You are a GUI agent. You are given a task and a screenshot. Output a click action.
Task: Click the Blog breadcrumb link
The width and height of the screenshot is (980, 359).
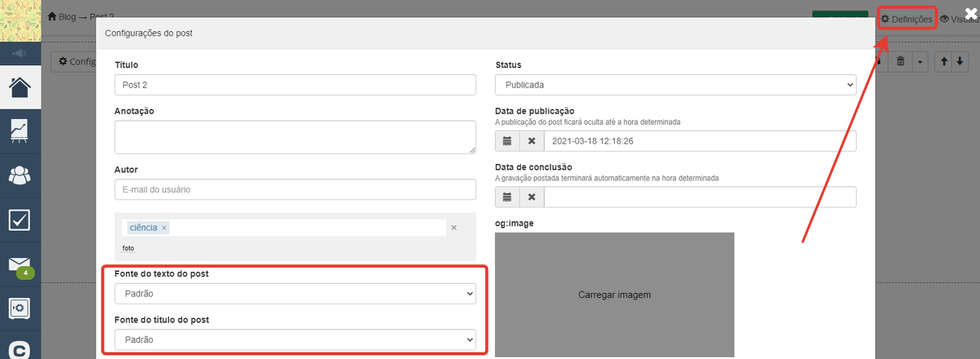66,17
